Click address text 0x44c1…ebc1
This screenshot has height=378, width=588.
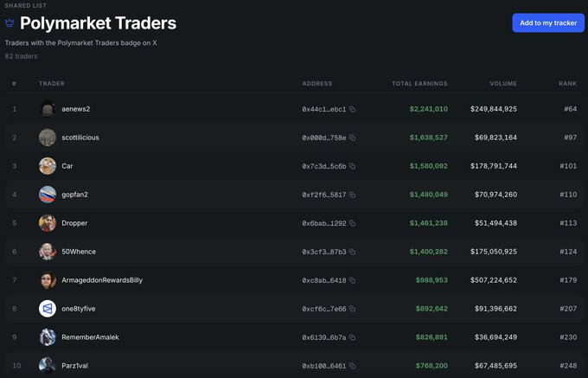pyautogui.click(x=324, y=109)
